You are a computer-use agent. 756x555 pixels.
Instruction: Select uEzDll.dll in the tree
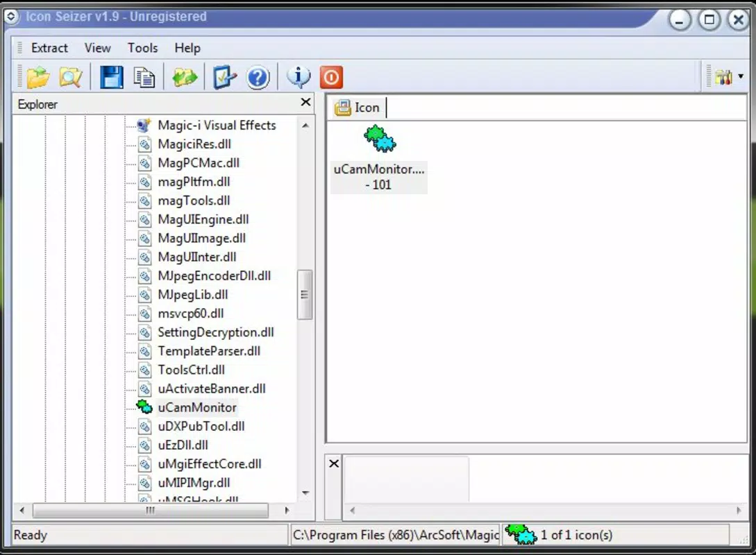183,445
